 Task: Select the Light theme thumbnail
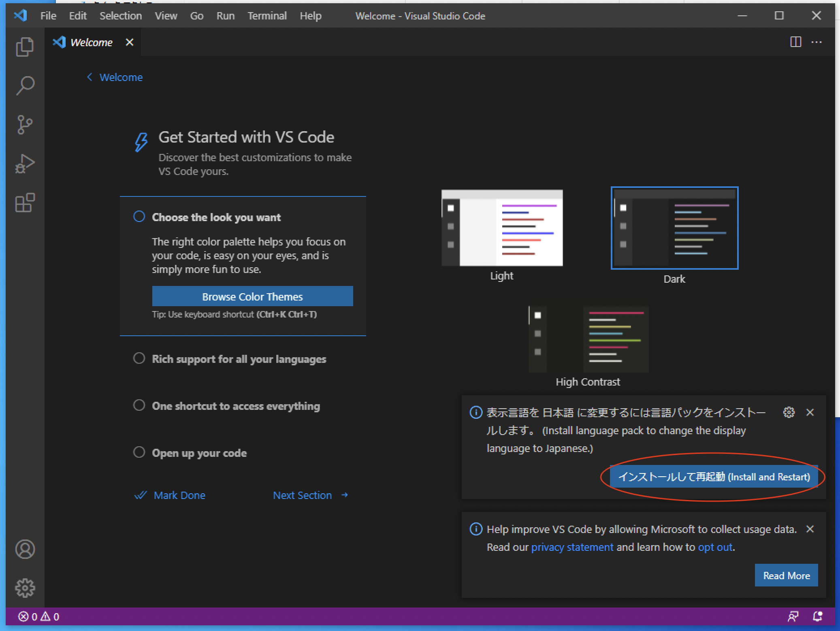[502, 228]
